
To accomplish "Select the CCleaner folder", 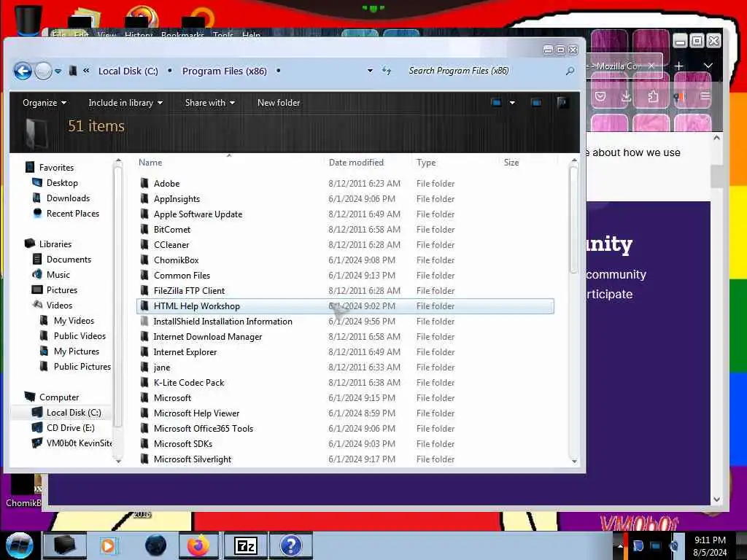I will coord(345,245).
